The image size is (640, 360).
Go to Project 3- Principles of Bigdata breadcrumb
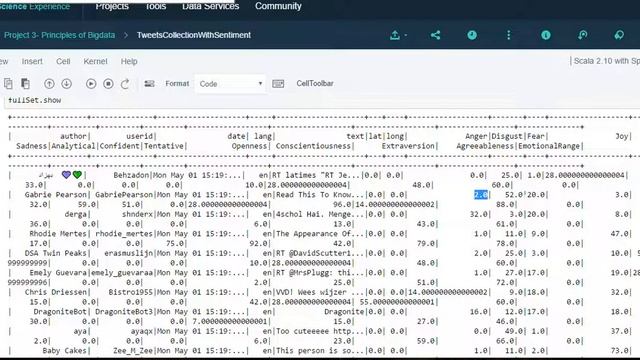coord(60,35)
